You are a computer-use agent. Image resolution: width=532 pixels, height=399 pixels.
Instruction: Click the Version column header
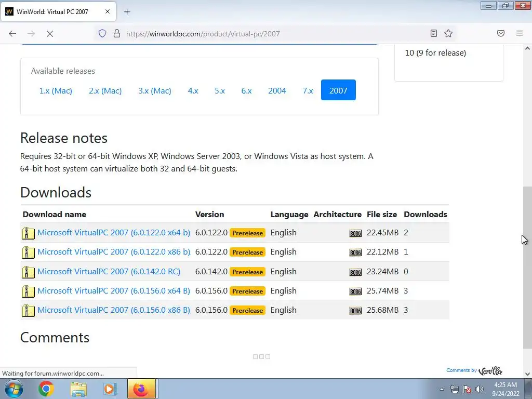click(209, 215)
